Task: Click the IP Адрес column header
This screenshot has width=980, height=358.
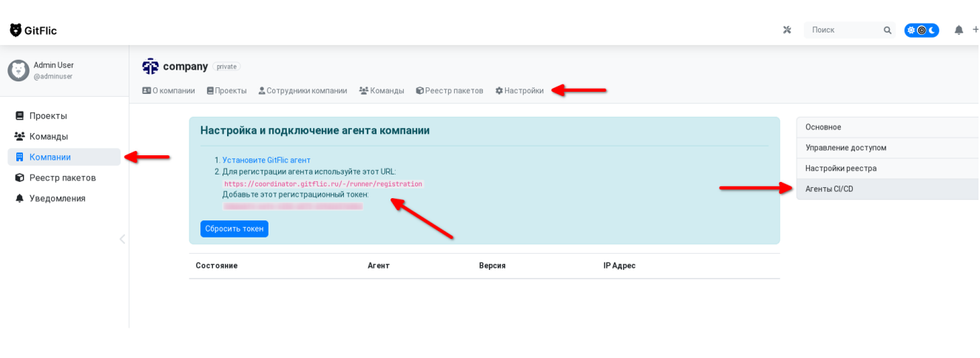Action: tap(620, 266)
